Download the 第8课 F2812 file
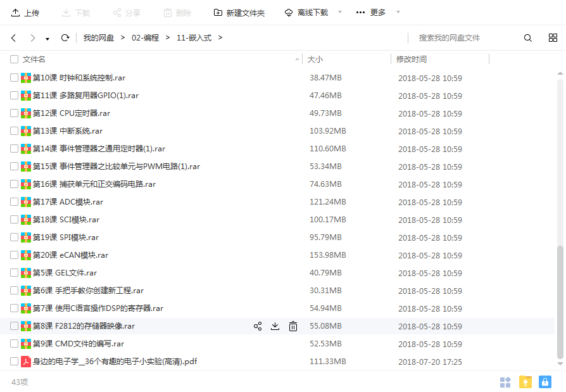The width and height of the screenshot is (566, 392). click(275, 326)
